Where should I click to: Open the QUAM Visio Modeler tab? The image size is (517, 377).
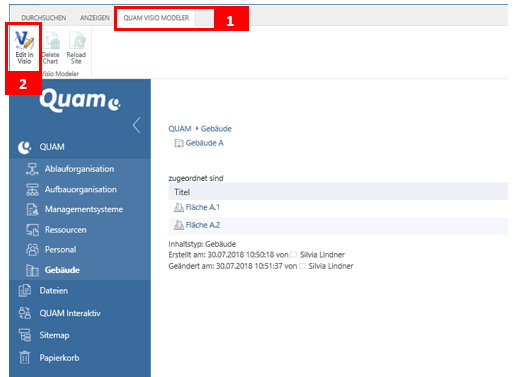click(x=156, y=18)
